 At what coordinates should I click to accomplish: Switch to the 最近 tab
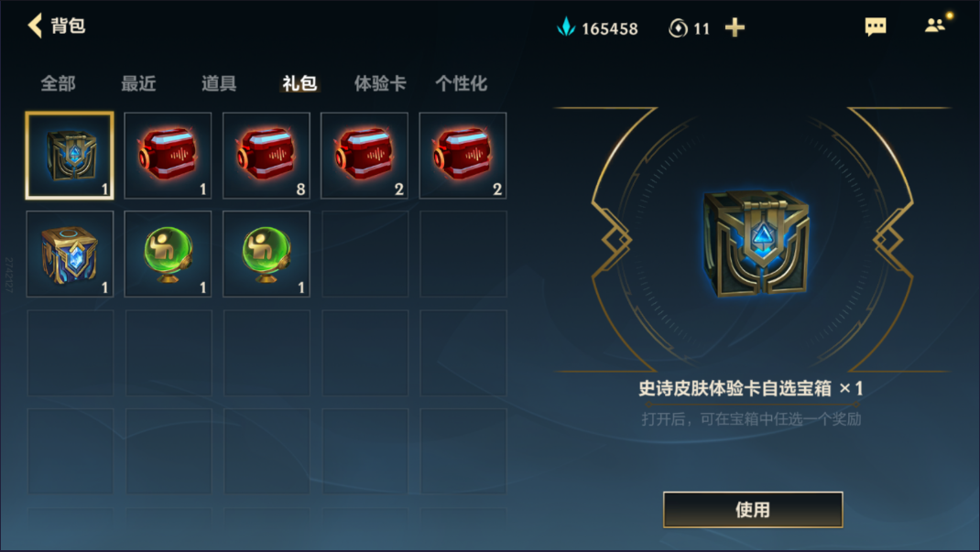click(x=138, y=83)
